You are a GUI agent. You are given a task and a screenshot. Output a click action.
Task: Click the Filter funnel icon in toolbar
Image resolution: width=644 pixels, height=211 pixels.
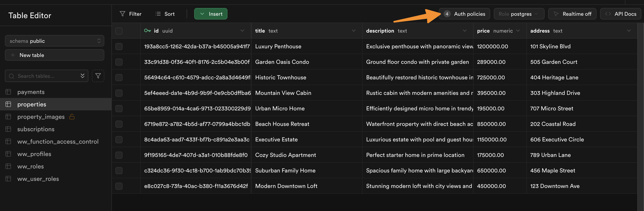(x=122, y=14)
